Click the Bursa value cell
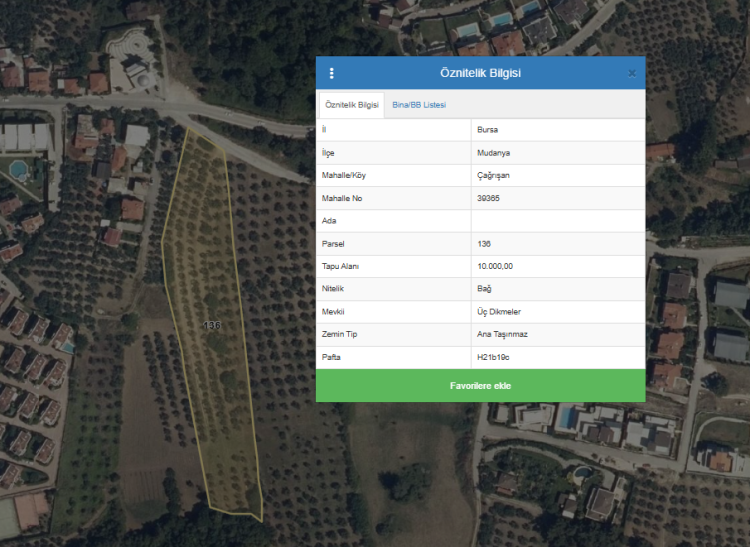 pyautogui.click(x=490, y=130)
